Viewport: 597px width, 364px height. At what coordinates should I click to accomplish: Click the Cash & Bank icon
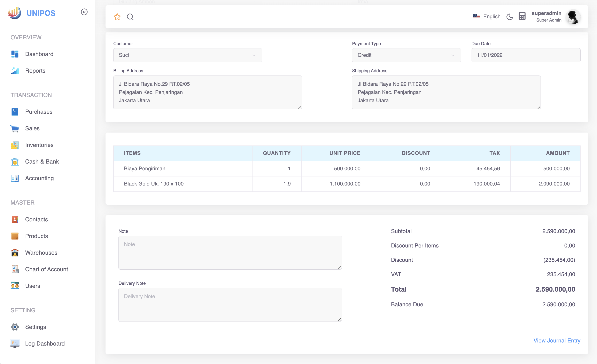15,161
